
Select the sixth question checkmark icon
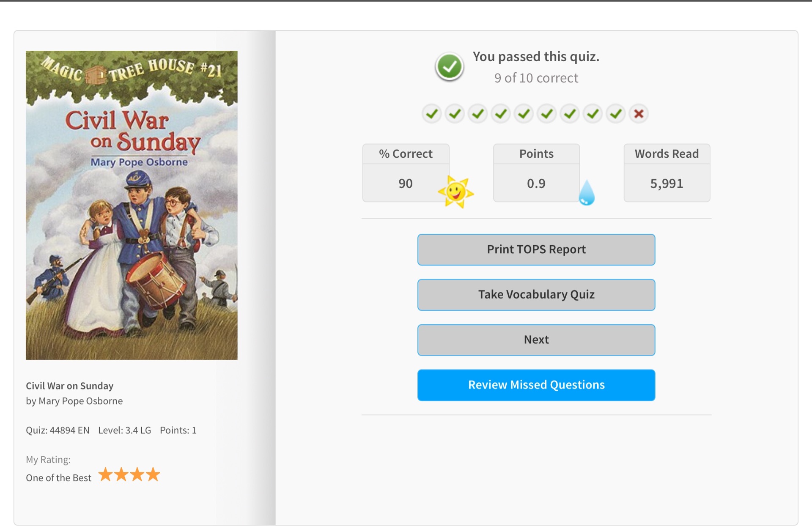coord(547,114)
